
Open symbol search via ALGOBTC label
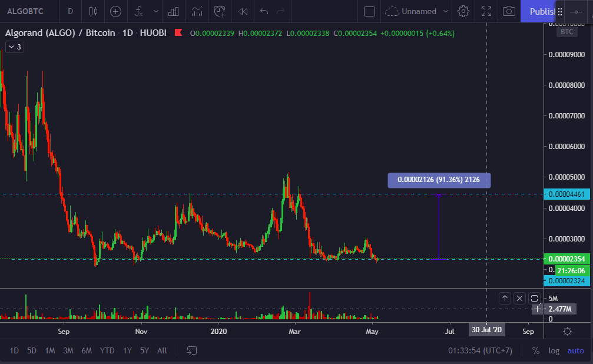(x=24, y=11)
